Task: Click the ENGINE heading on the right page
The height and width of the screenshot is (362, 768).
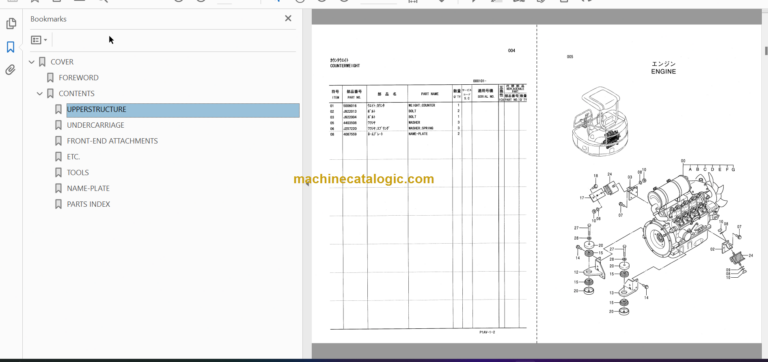Action: 663,72
